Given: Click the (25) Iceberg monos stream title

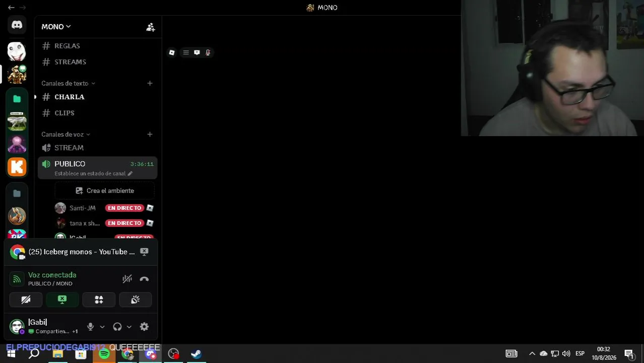Looking at the screenshot, I should (x=82, y=252).
